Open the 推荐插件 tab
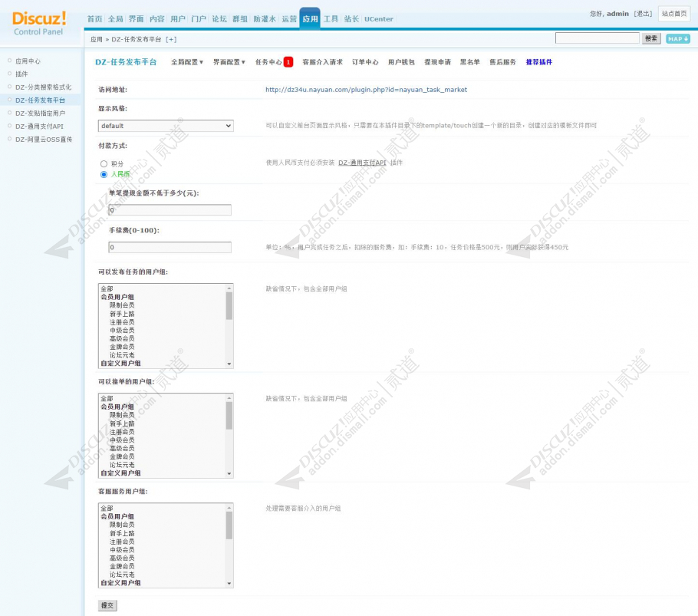Screen dimensions: 698x616 pos(539,62)
